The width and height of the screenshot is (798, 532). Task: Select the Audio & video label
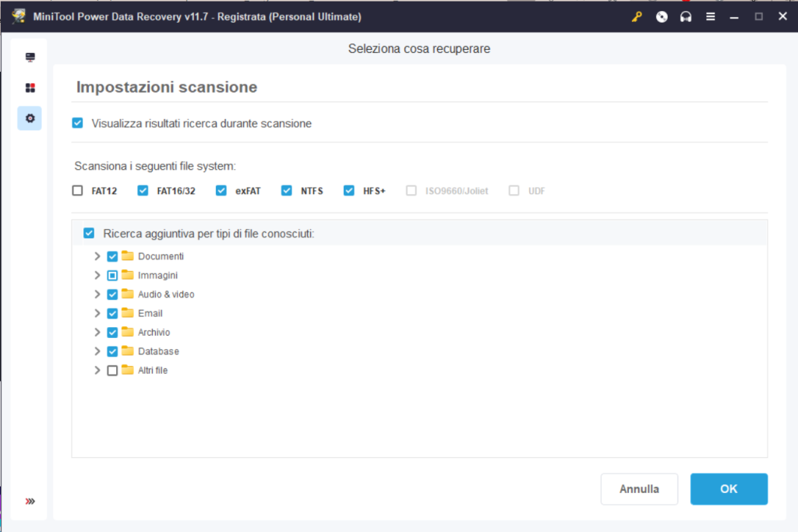(166, 294)
